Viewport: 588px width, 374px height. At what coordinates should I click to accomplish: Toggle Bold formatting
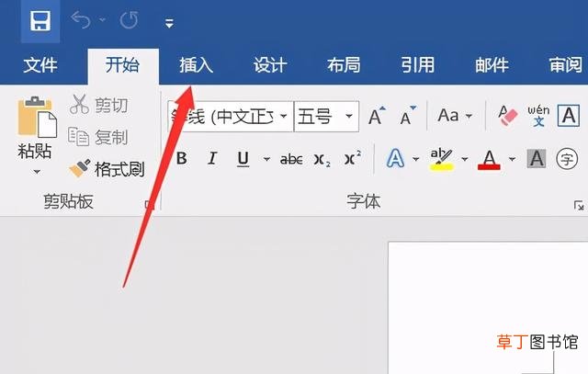182,159
